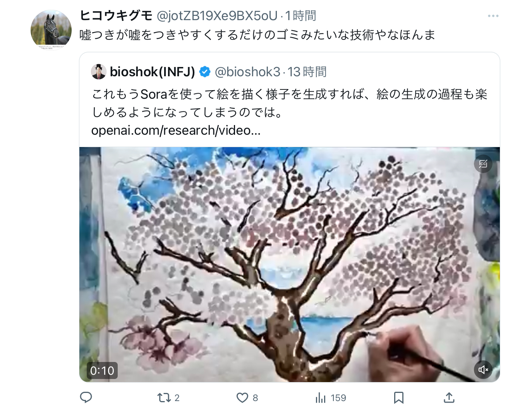532x415 pixels.
Task: Click the 0:10 video duration label
Action: tap(102, 370)
